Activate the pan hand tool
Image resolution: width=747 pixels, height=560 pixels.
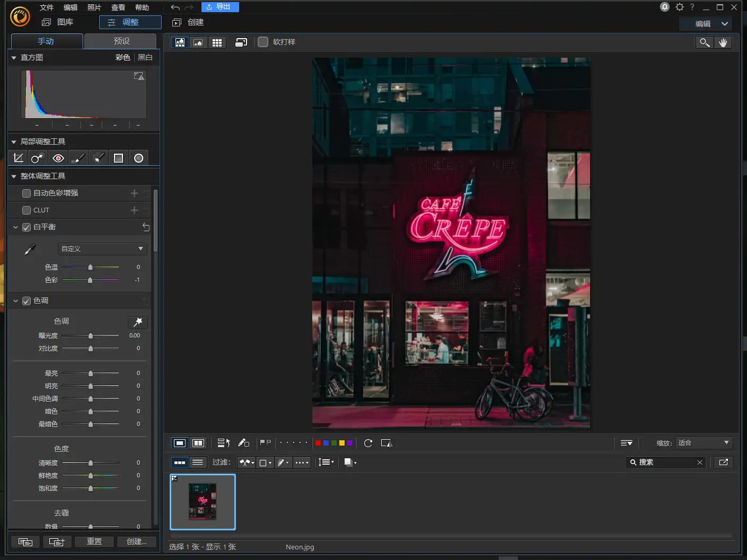pyautogui.click(x=724, y=42)
